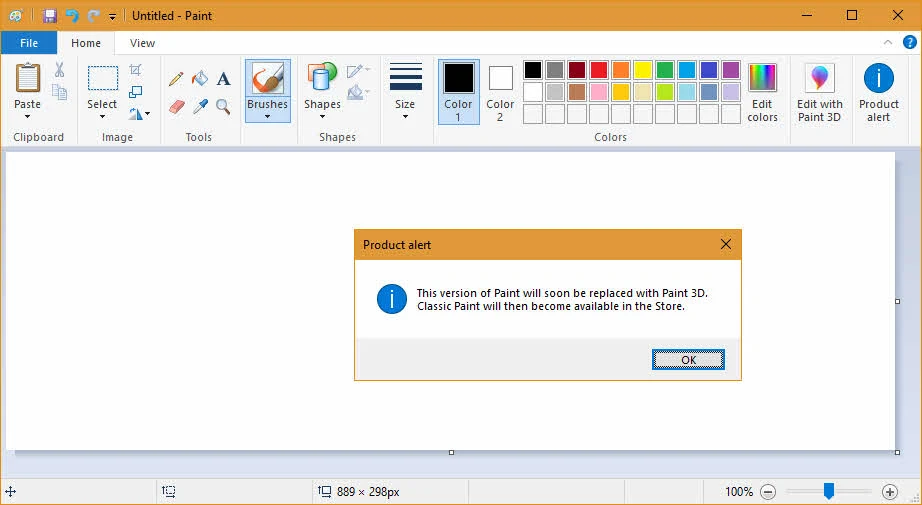Click the cursor position status icon
This screenshot has height=505, width=922.
click(11, 491)
